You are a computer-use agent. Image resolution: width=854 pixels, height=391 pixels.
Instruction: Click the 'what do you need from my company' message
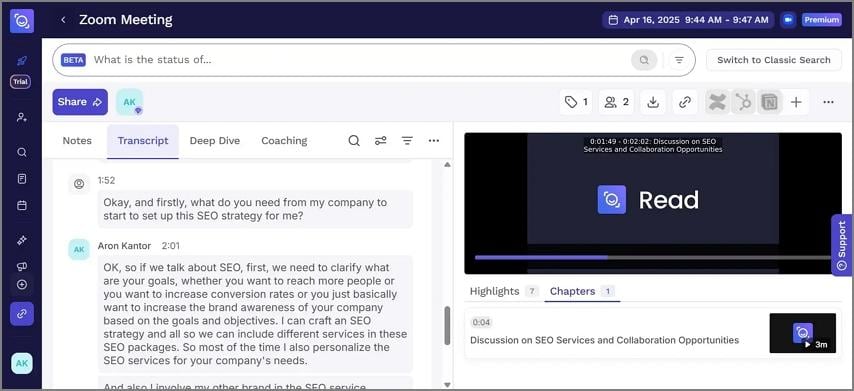(255, 209)
